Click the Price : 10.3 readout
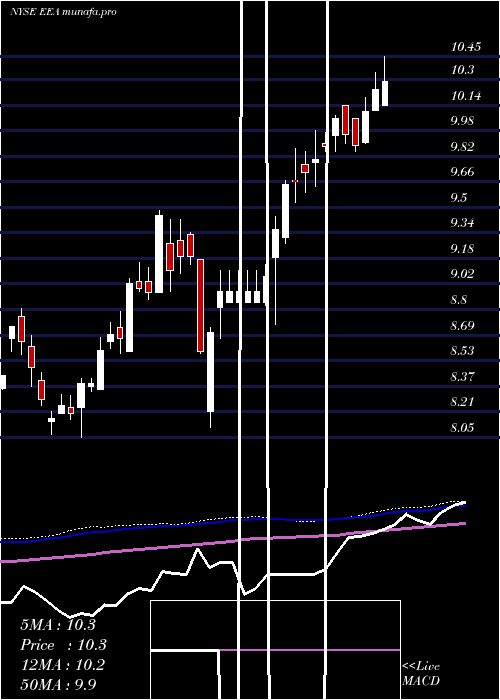Viewport: 500px width, 700px height. [x=63, y=645]
